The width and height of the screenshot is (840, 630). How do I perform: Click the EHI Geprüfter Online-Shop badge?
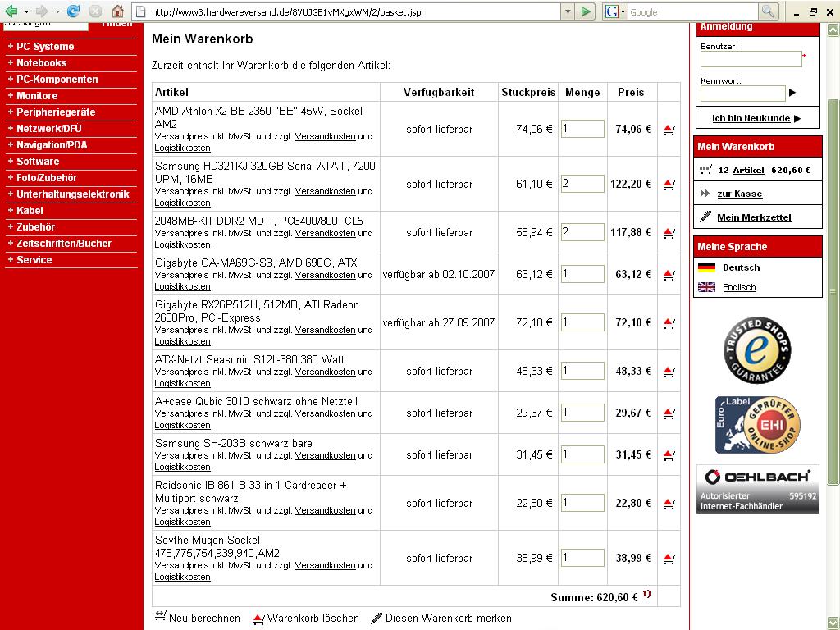click(x=757, y=425)
